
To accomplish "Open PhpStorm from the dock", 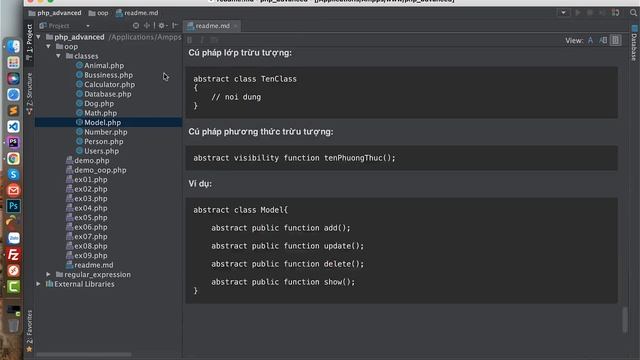I will (13, 142).
